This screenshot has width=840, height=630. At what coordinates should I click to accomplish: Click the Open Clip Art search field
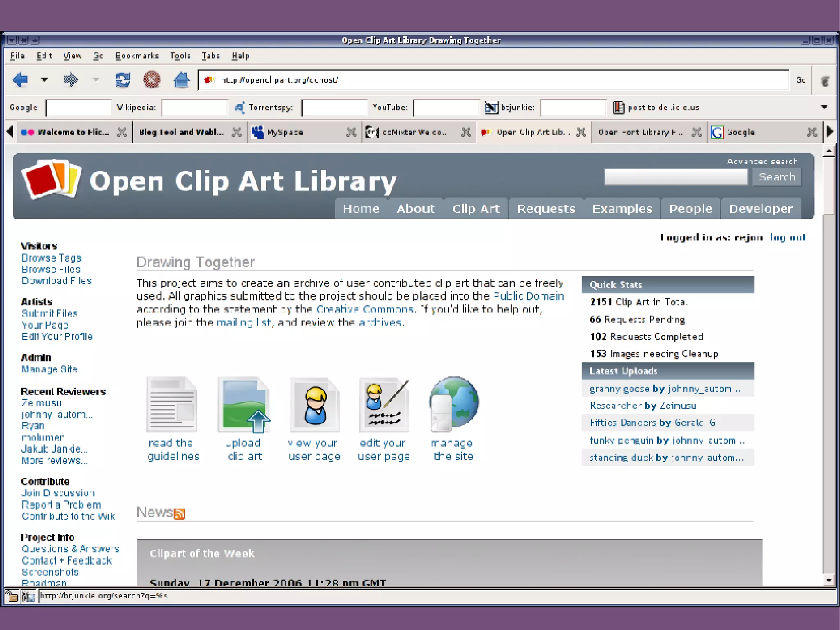[676, 177]
